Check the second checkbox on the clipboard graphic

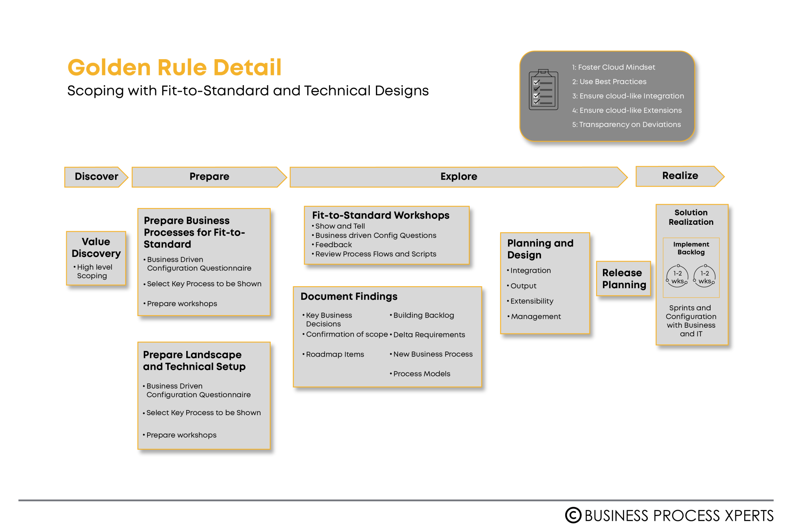click(536, 89)
